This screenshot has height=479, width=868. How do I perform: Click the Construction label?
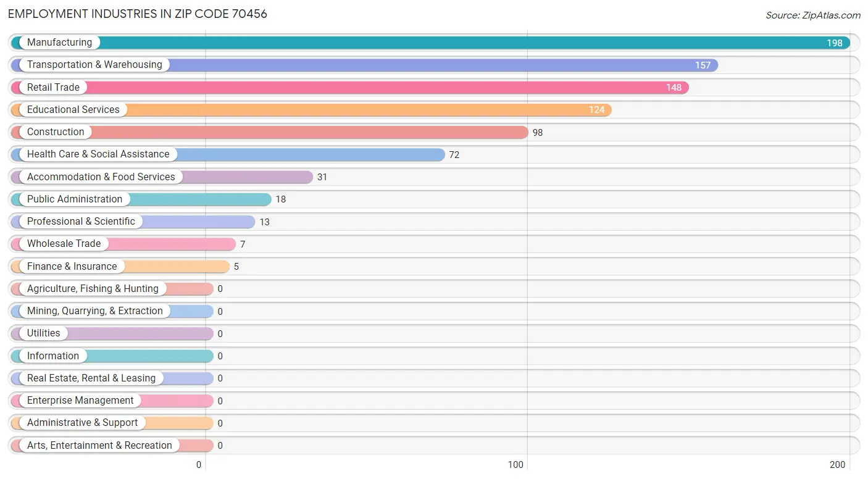pyautogui.click(x=56, y=132)
